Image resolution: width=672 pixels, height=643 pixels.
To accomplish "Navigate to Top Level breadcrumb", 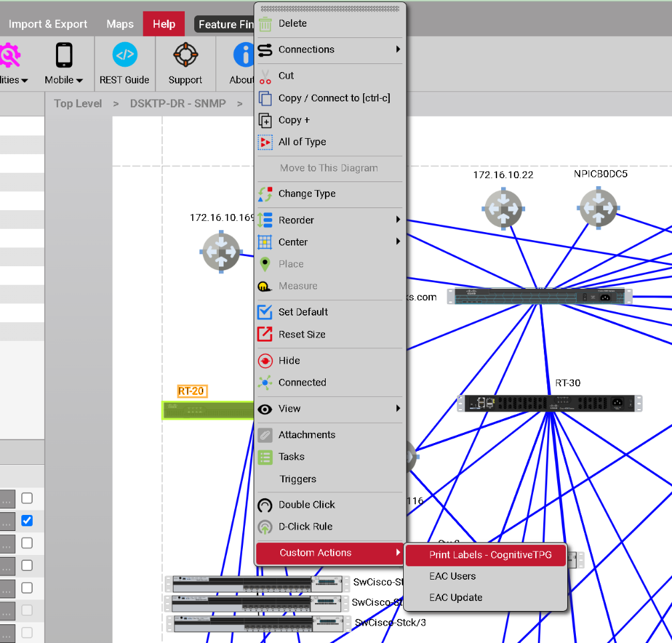I will coord(78,103).
